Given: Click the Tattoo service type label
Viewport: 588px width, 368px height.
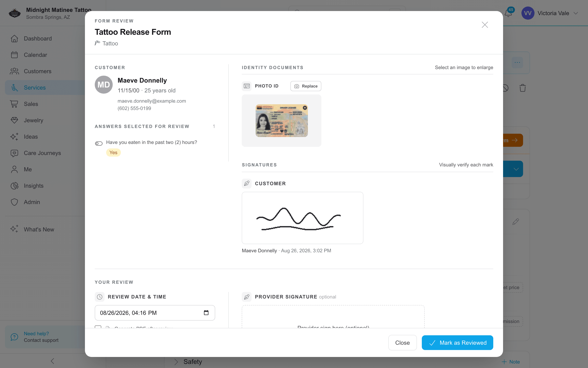Looking at the screenshot, I should click(x=110, y=43).
